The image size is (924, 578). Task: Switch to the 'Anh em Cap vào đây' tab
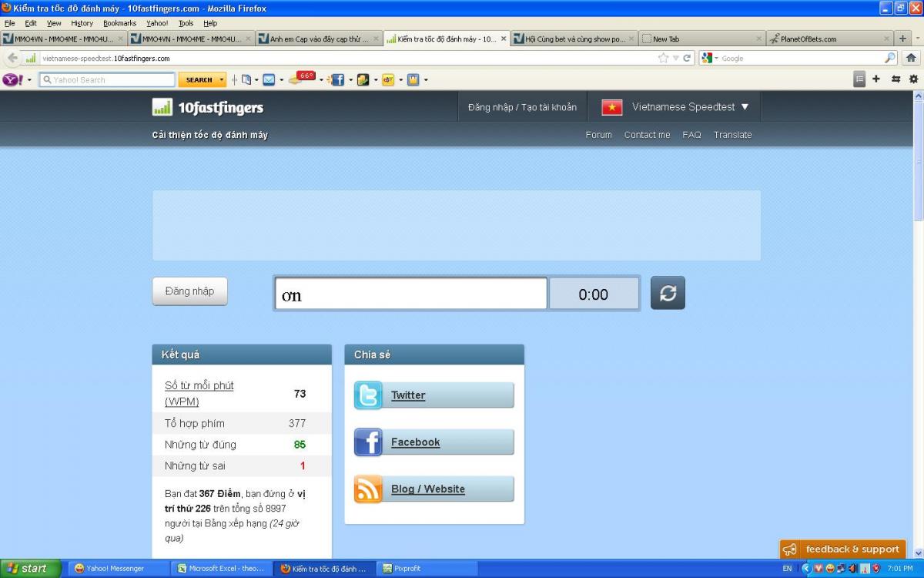[x=319, y=39]
